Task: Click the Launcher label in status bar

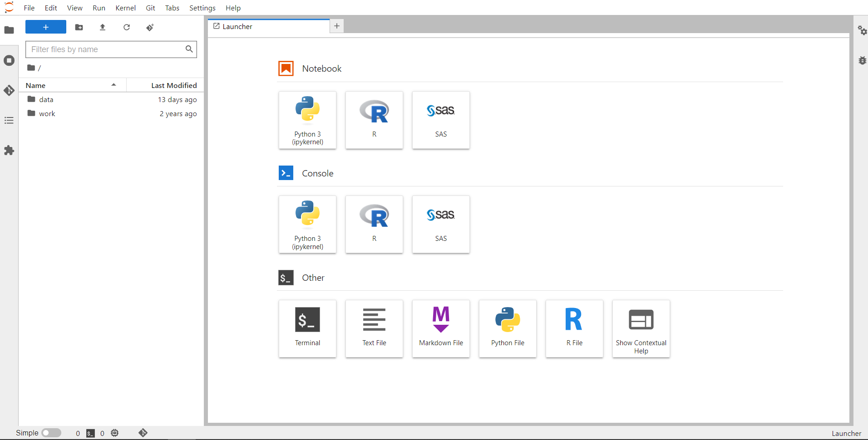Action: (x=846, y=433)
